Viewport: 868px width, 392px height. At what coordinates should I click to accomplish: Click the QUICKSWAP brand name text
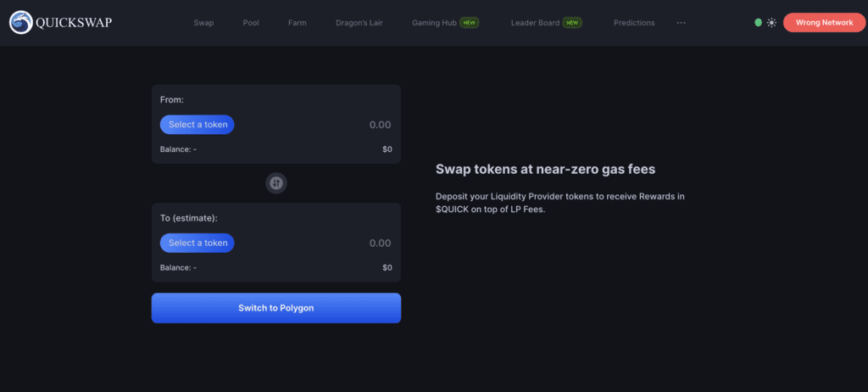74,23
